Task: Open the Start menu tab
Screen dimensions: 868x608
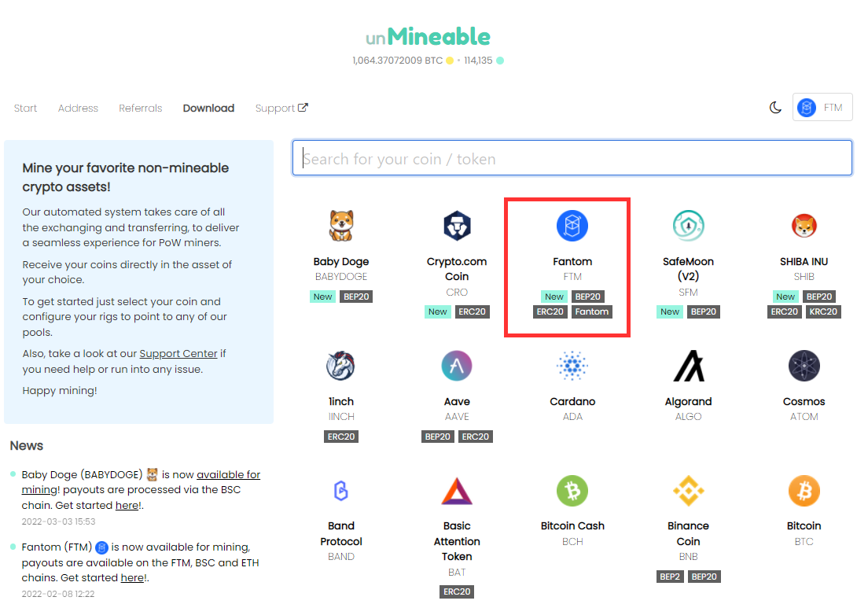Action: 25,108
